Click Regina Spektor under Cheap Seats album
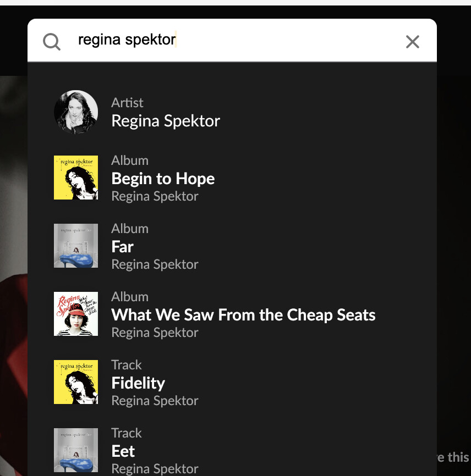This screenshot has height=476, width=471. tap(155, 333)
